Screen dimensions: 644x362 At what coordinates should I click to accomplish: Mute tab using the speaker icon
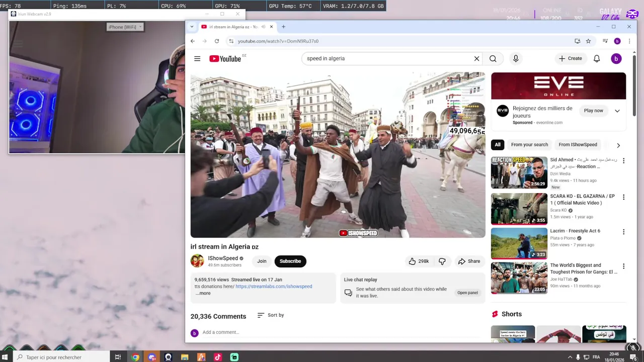pos(263,27)
